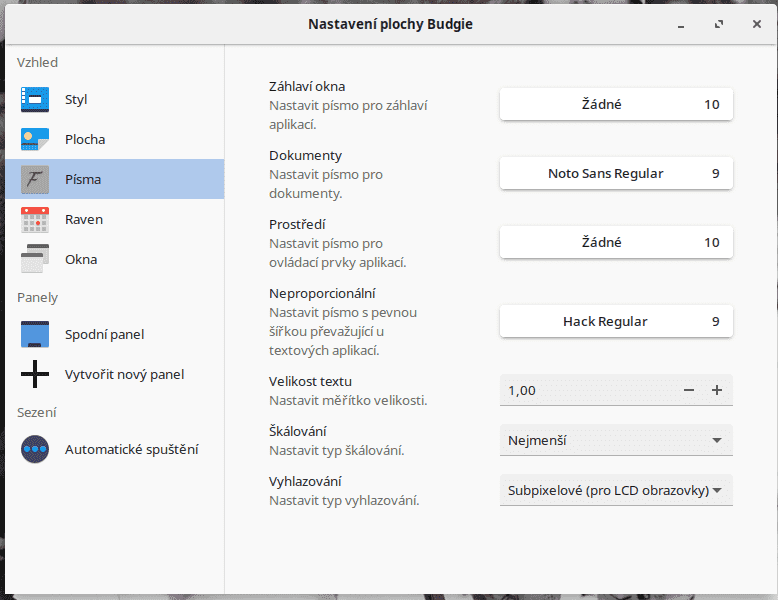Image resolution: width=778 pixels, height=600 pixels.
Task: Select the Písma fonts icon
Action: (35, 179)
